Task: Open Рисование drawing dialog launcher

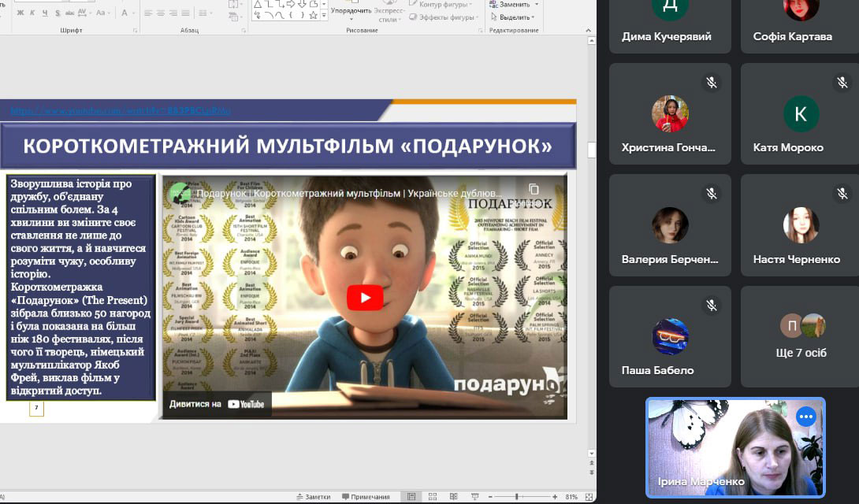Action: pos(480,31)
